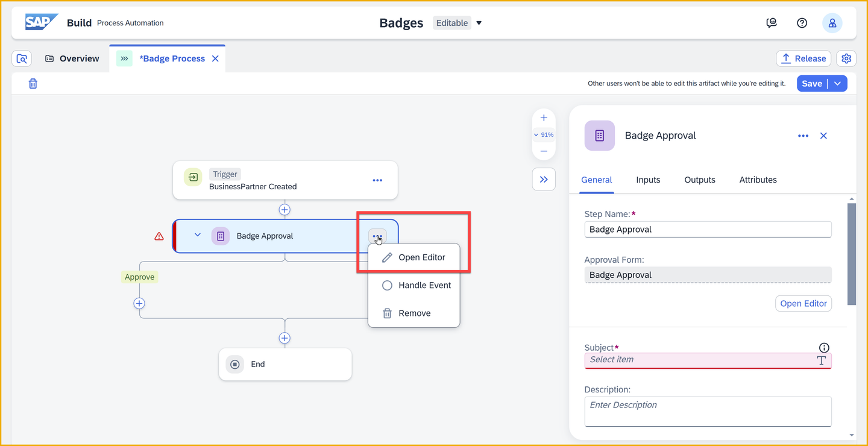Screen dimensions: 868x446
Task: Click the Enter Description text area
Action: pyautogui.click(x=708, y=411)
